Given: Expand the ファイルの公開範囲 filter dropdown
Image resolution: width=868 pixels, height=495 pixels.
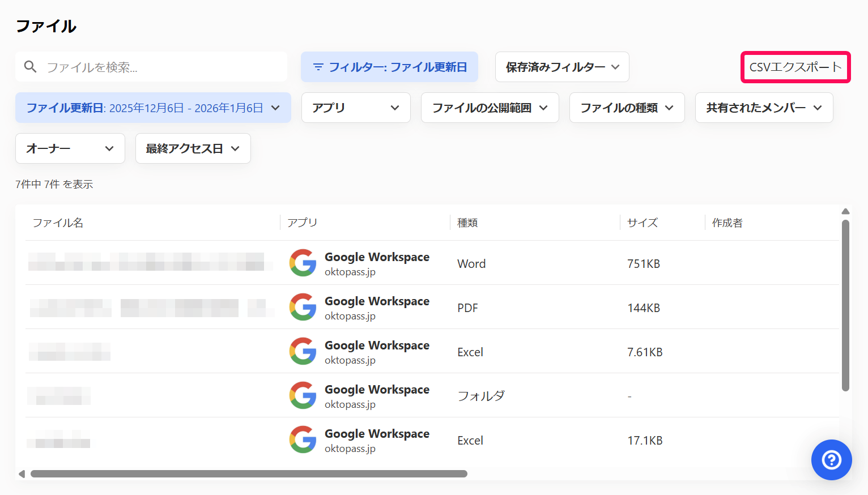Looking at the screenshot, I should coord(490,108).
